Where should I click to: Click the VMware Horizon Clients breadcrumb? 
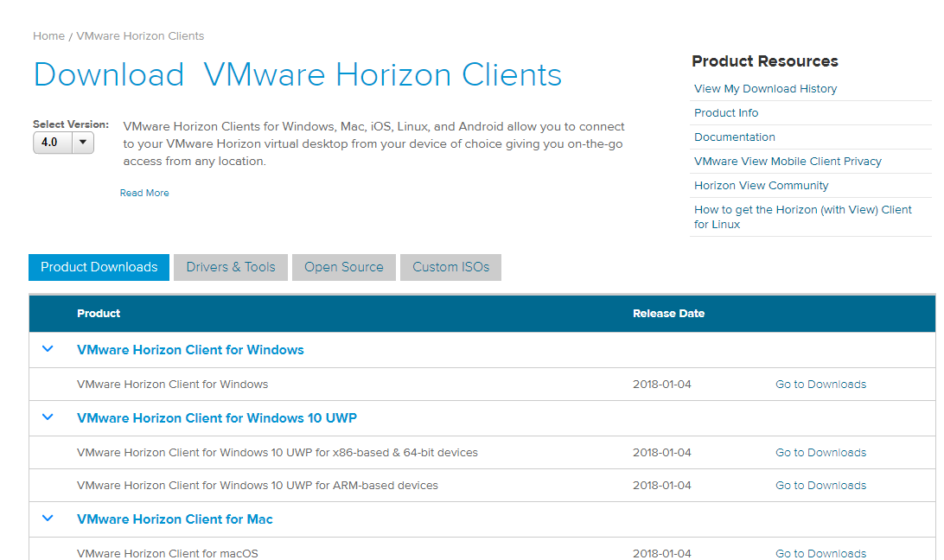(140, 36)
